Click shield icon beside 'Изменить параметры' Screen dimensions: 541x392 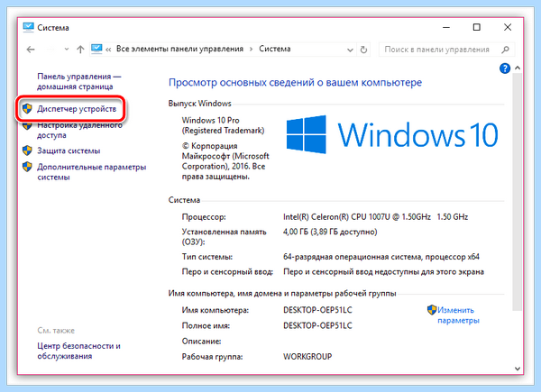(x=432, y=310)
